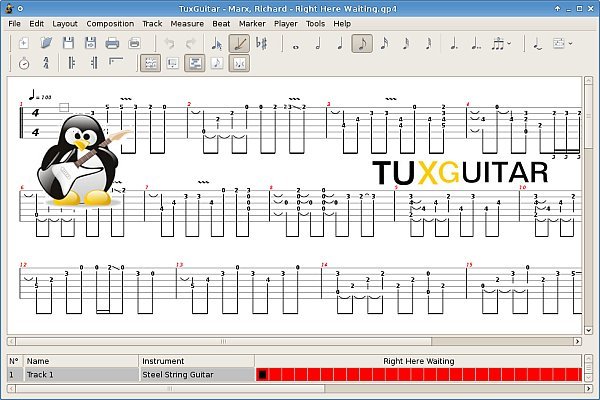Click the score vertical scrollbar thumb
The width and height of the screenshot is (600, 400).
click(589, 117)
